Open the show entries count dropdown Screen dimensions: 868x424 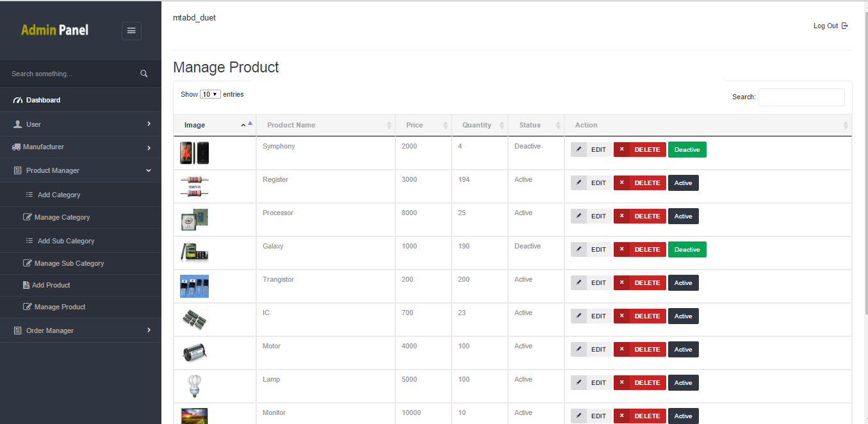point(210,94)
